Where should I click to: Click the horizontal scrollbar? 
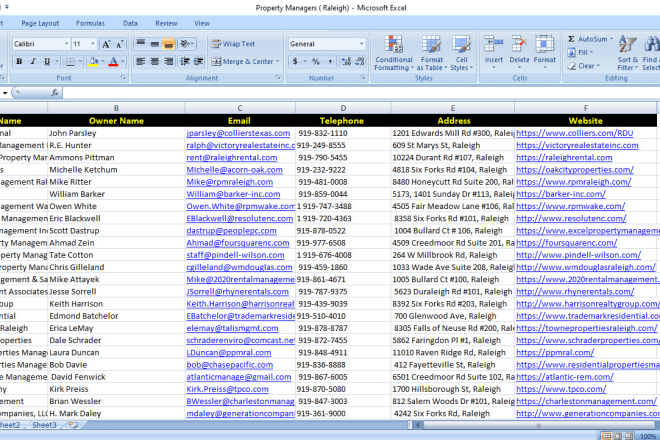[538, 425]
